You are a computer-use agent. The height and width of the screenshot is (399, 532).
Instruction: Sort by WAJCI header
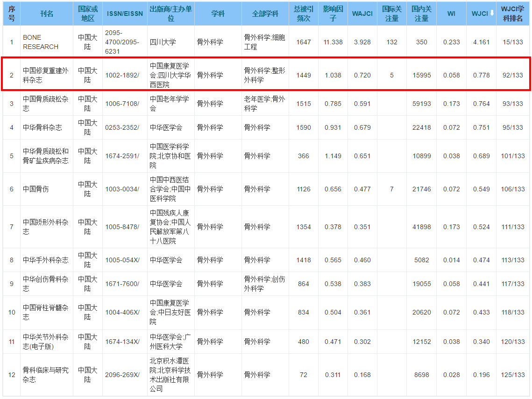[x=362, y=14]
